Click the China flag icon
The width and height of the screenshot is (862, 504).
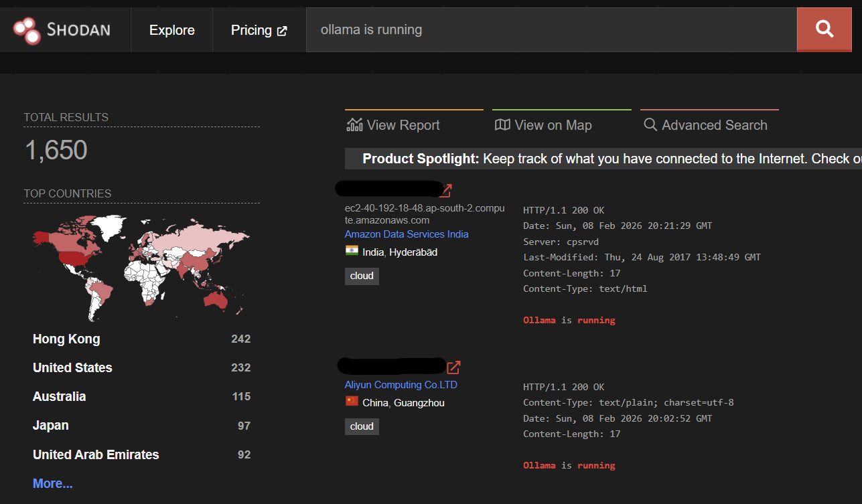click(x=352, y=402)
